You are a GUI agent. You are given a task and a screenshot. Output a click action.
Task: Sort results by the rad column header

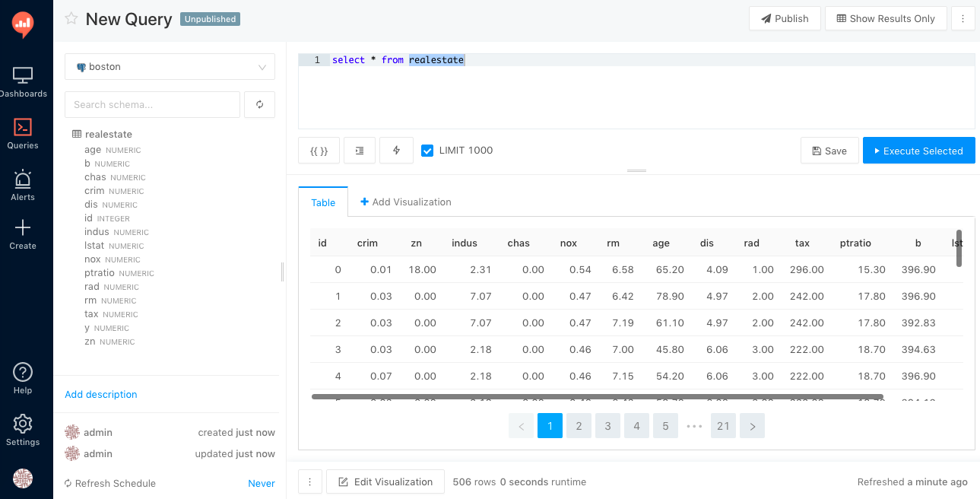coord(752,243)
